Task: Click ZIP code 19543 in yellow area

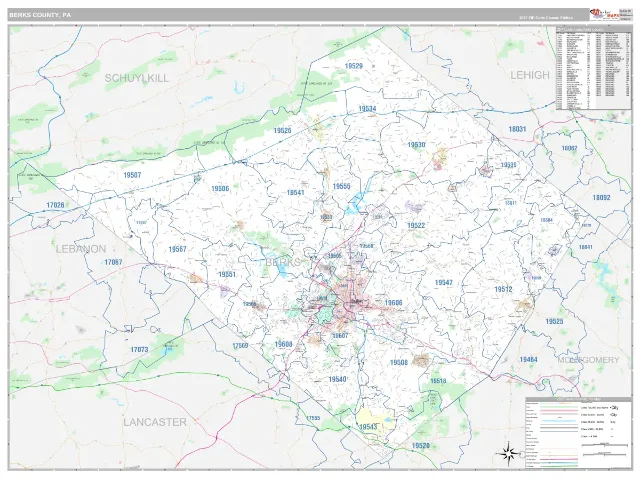Action: (368, 427)
